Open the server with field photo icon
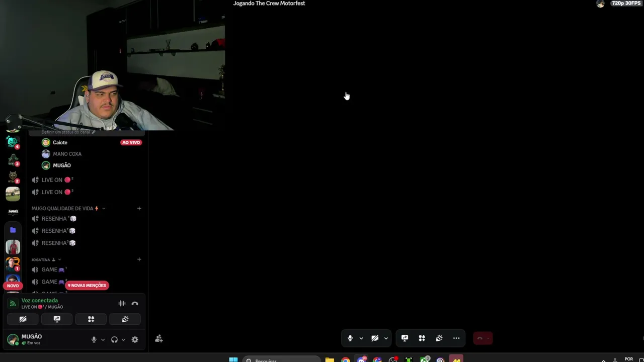The image size is (644, 362). (x=13, y=194)
